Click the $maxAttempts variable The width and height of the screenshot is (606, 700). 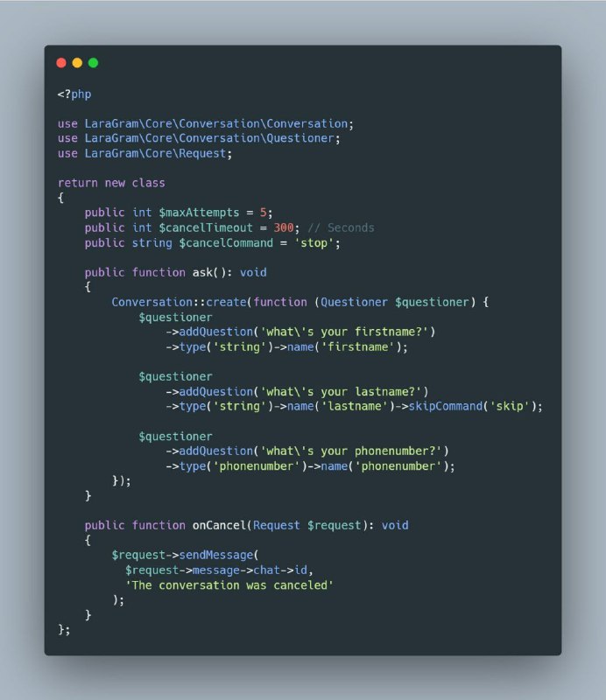click(199, 213)
